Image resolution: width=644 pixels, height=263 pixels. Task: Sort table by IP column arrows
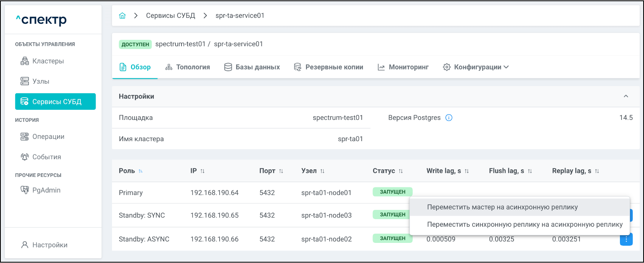202,171
